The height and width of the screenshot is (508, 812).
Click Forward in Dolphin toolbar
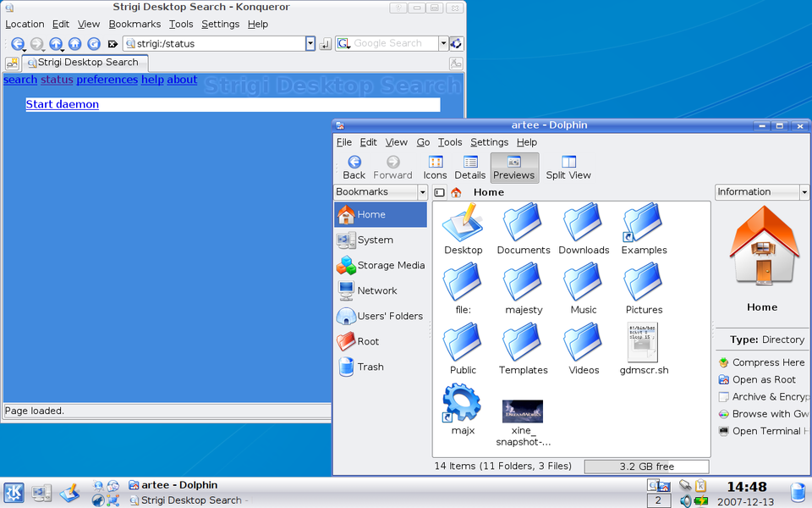(392, 168)
